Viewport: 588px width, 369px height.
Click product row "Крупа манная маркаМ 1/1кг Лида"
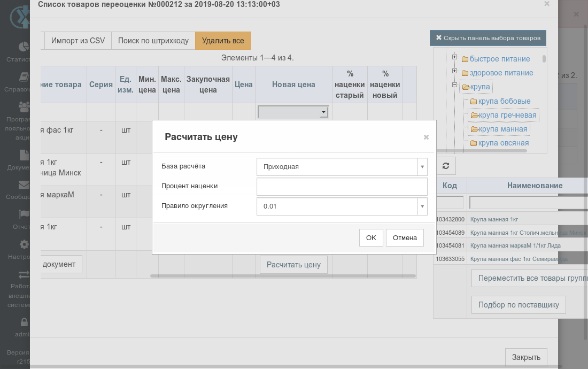515,245
